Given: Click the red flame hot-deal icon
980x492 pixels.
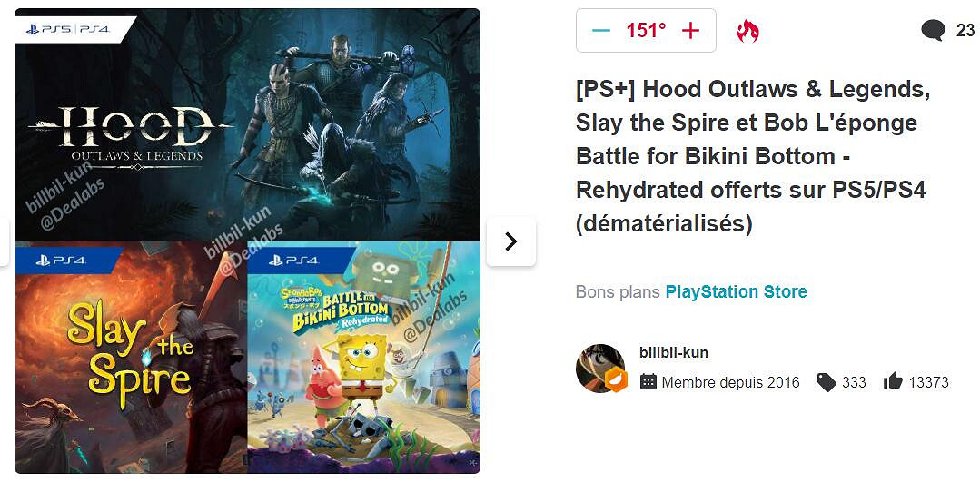Looking at the screenshot, I should pyautogui.click(x=747, y=31).
